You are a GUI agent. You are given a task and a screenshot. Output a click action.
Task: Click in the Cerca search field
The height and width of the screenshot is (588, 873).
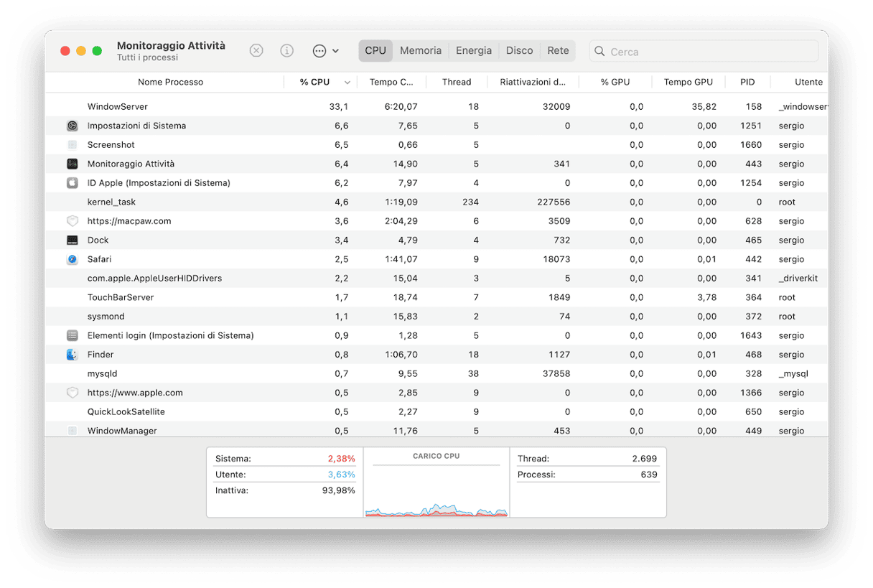(x=711, y=52)
